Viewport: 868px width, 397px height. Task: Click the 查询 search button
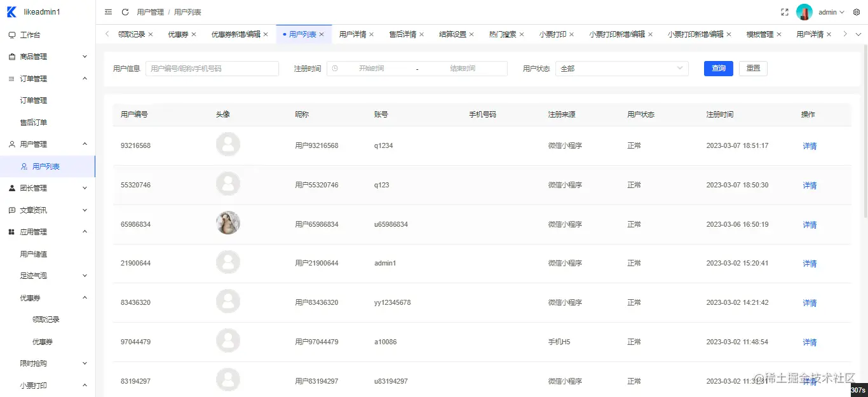[719, 68]
